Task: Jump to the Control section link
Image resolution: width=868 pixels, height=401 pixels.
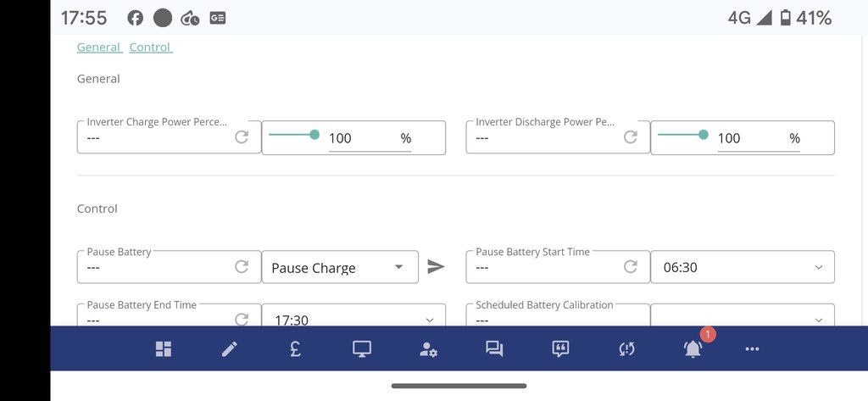Action: pyautogui.click(x=150, y=47)
